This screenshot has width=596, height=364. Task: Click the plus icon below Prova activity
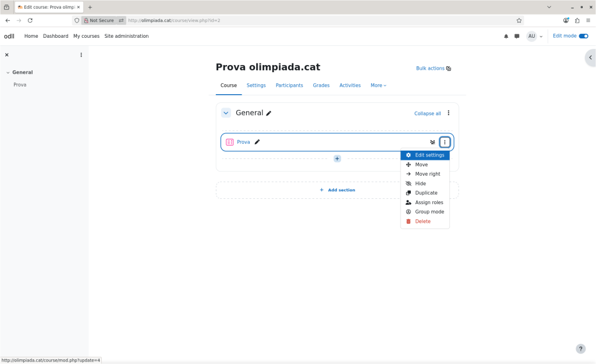tap(337, 158)
